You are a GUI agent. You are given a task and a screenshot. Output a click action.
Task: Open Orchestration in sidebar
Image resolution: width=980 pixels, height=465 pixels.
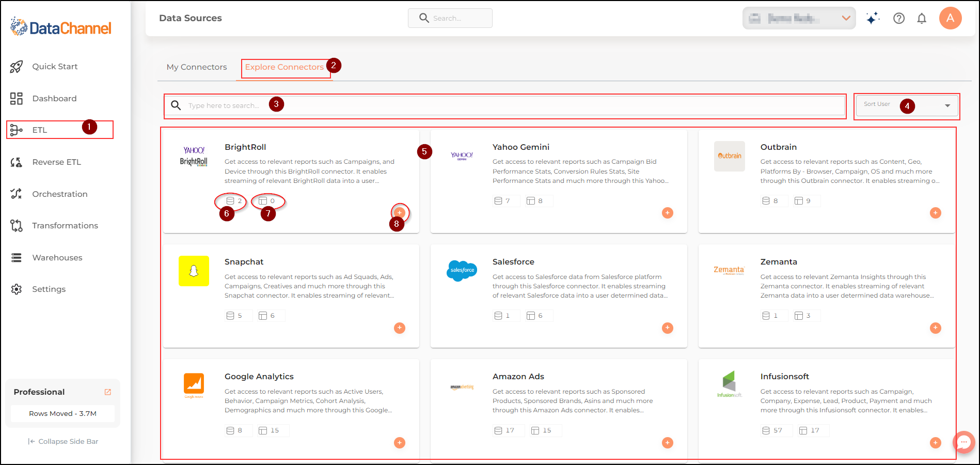coord(49,194)
